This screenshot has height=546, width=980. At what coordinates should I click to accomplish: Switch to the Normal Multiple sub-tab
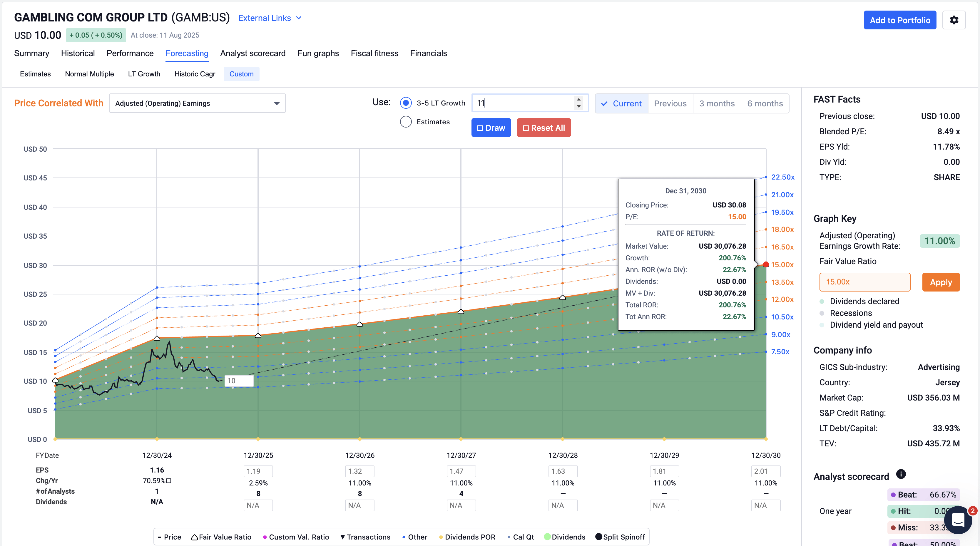coord(89,74)
